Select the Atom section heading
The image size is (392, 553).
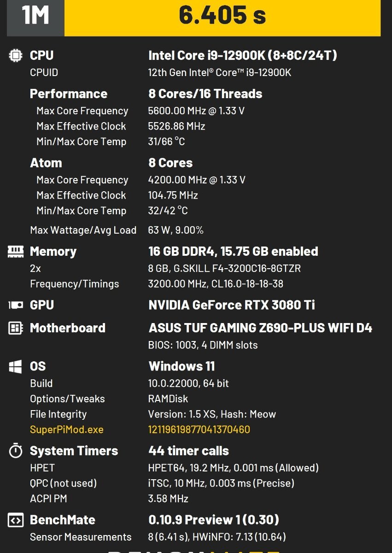tap(46, 163)
